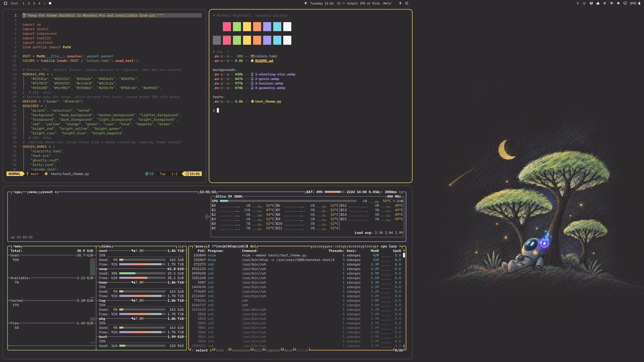
Task: Click the purple swatch in second palette row
Action: click(x=267, y=40)
